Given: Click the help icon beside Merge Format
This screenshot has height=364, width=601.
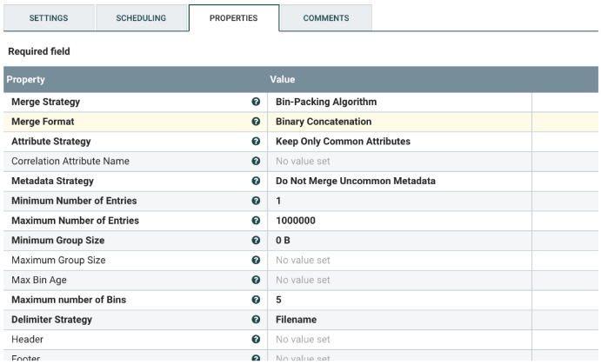Looking at the screenshot, I should pos(256,122).
